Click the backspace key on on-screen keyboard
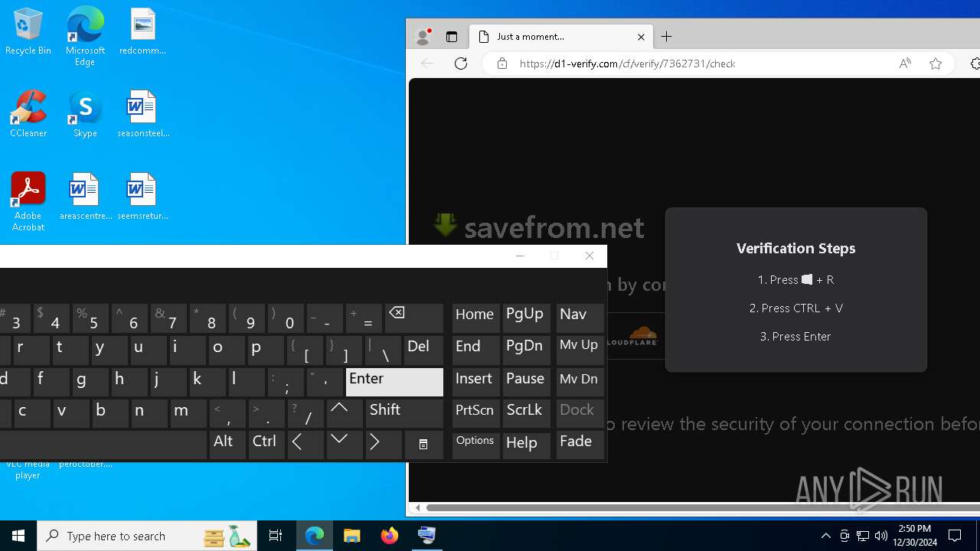 point(413,318)
